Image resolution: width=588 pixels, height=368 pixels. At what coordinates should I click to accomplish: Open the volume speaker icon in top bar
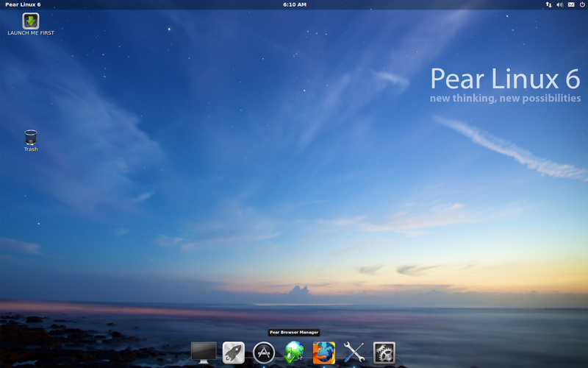coord(560,4)
